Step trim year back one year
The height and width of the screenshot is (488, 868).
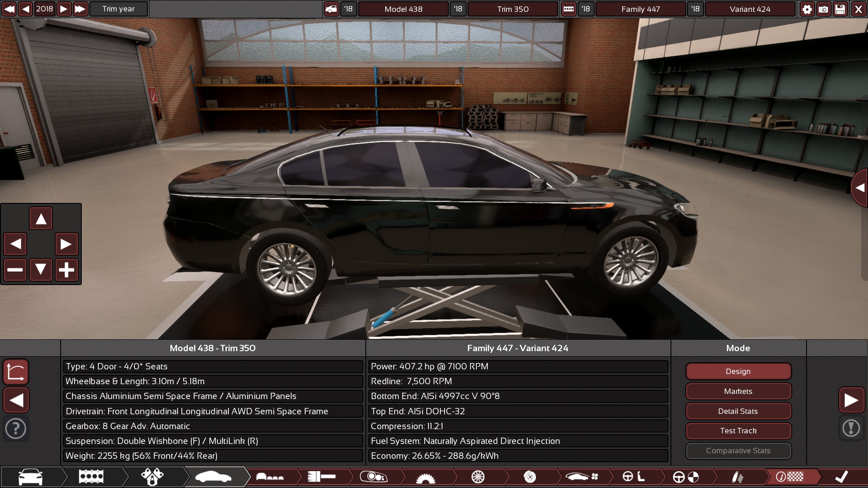tap(25, 9)
